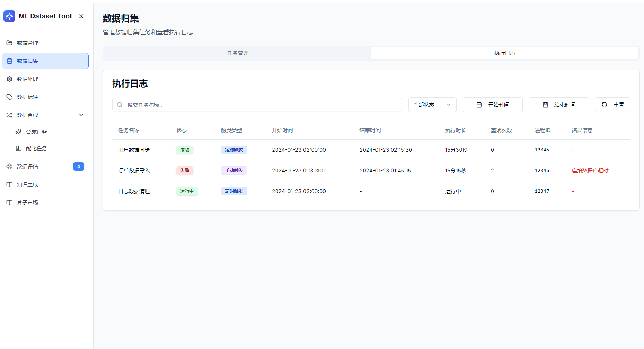Open the 算子市场 sidebar item
The width and height of the screenshot is (644, 349).
(27, 203)
